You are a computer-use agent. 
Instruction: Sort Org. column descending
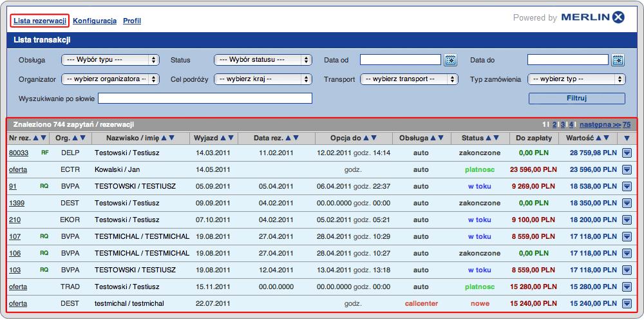(83, 138)
